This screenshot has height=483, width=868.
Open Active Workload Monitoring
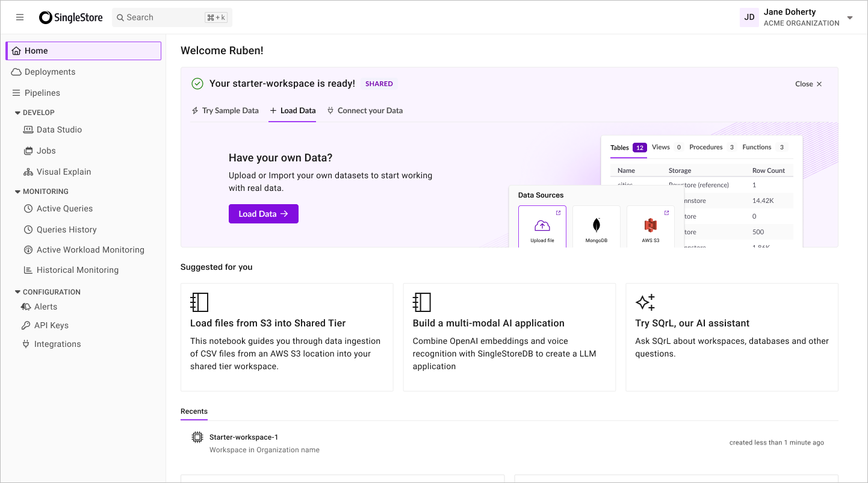click(x=90, y=250)
